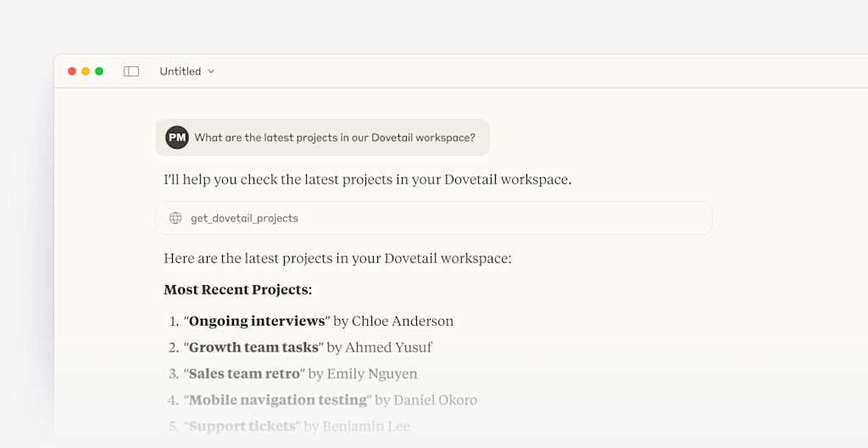Click the "I'll help you check" reply line
The width and height of the screenshot is (868, 448).
367,180
